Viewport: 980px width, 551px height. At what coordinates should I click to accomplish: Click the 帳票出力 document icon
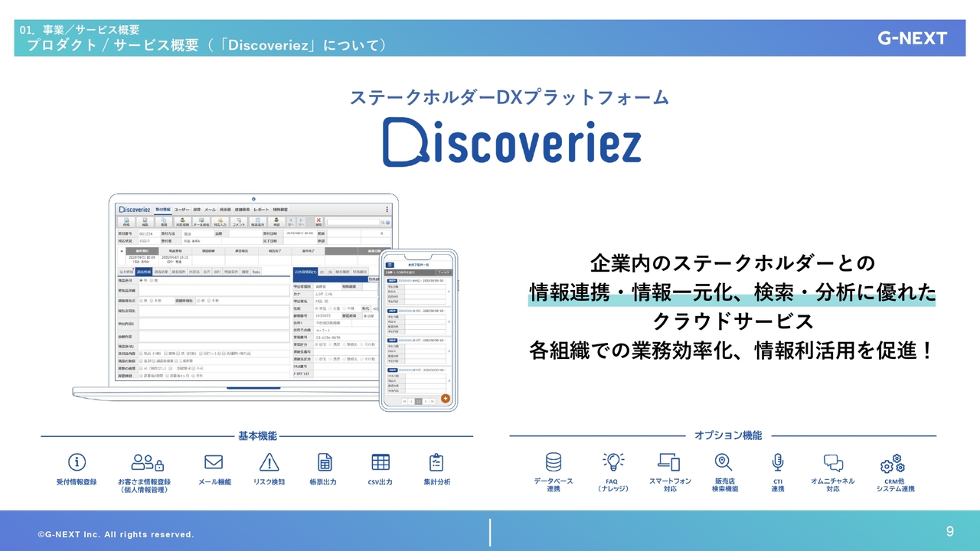click(x=325, y=462)
